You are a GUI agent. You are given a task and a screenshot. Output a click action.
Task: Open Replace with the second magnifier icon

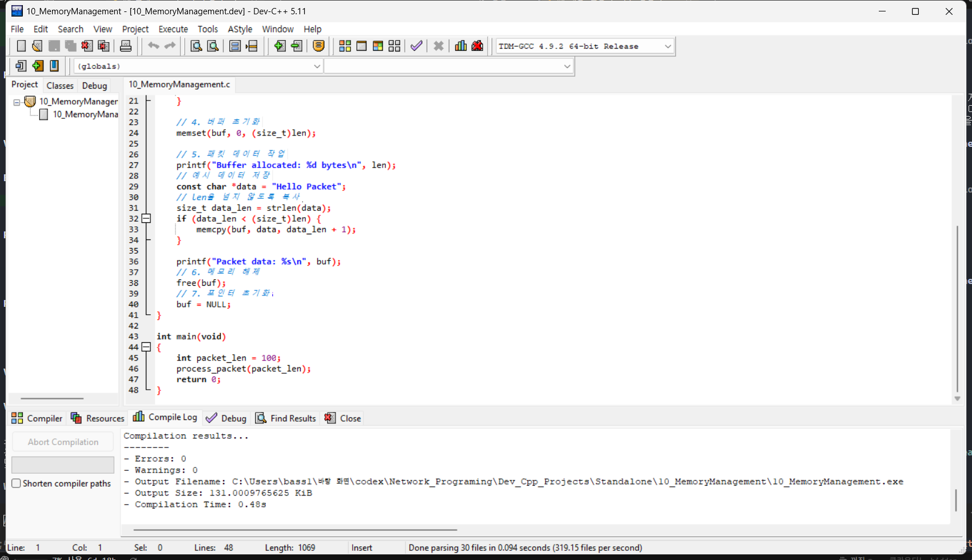(x=213, y=46)
